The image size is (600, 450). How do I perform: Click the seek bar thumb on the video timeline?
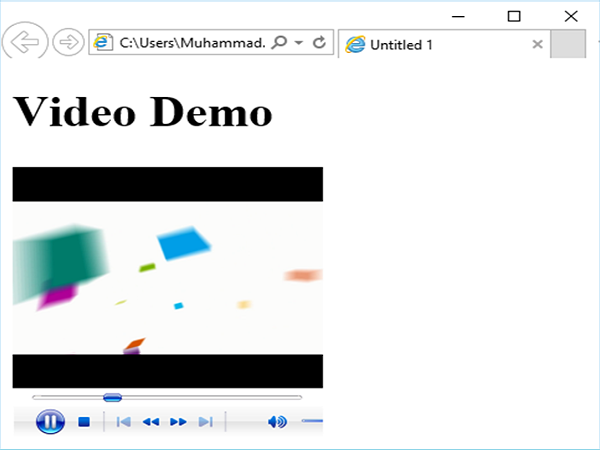tap(112, 398)
